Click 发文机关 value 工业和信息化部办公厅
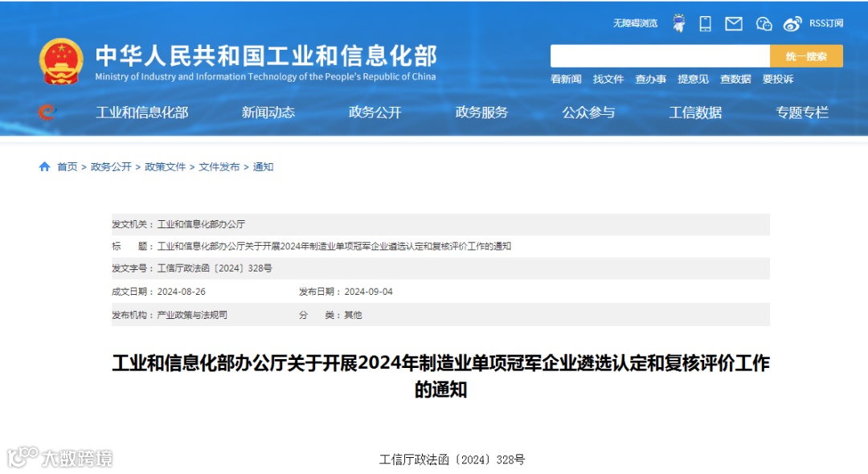This screenshot has width=868, height=474. pyautogui.click(x=201, y=224)
